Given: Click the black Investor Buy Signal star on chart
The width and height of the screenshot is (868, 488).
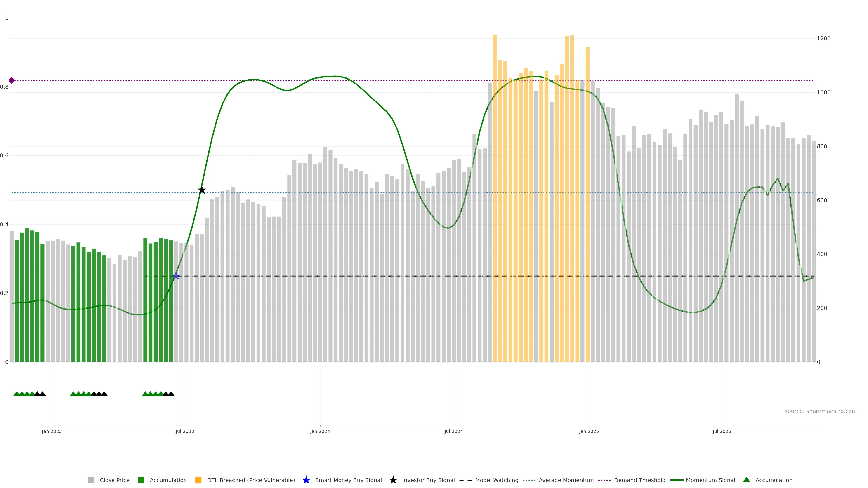Looking at the screenshot, I should (x=201, y=190).
